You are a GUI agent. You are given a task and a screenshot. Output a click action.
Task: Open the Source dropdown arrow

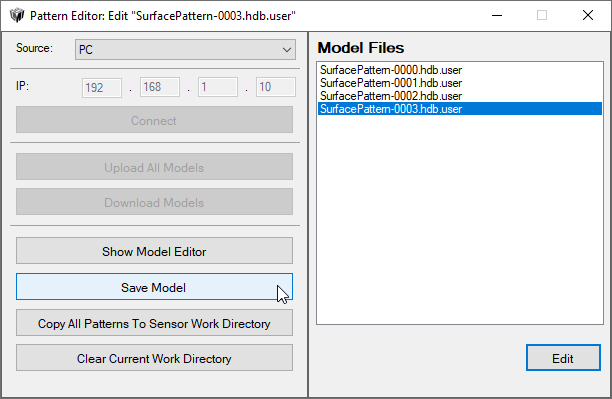pos(287,50)
